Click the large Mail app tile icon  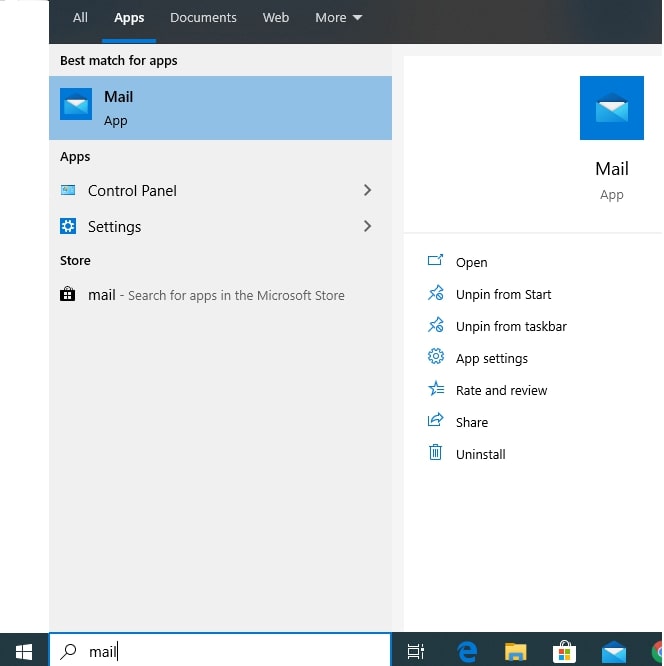pyautogui.click(x=611, y=108)
